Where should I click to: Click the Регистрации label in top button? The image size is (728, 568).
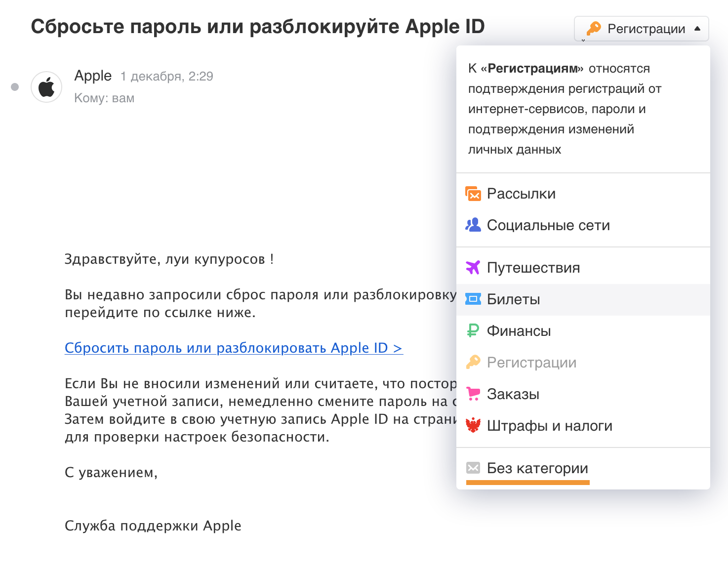point(646,29)
